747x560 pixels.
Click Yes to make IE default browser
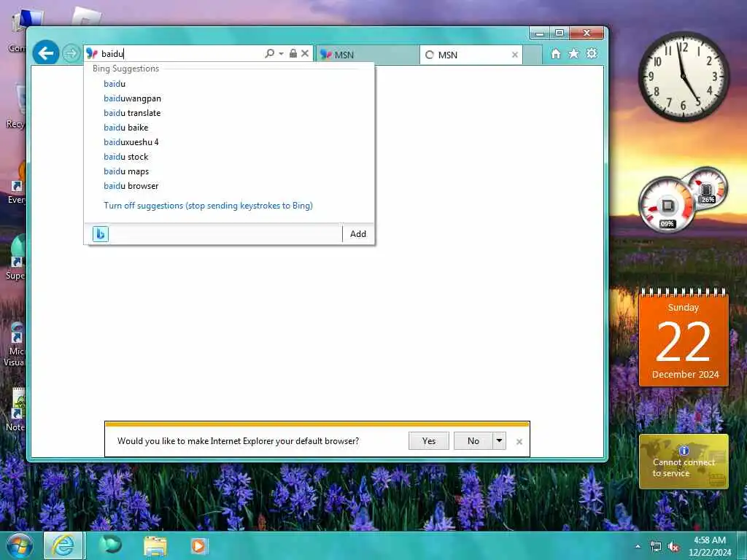tap(429, 441)
